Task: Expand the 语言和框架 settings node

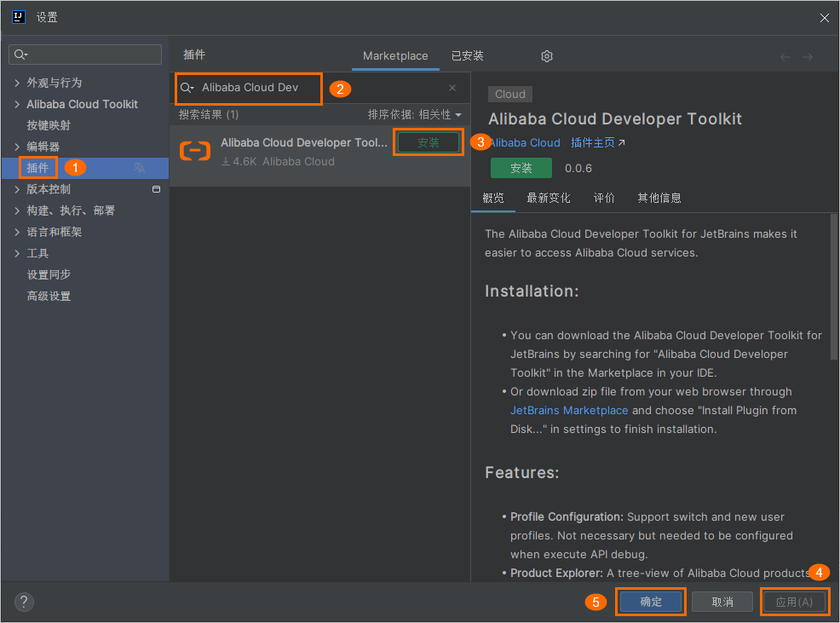Action: click(17, 232)
